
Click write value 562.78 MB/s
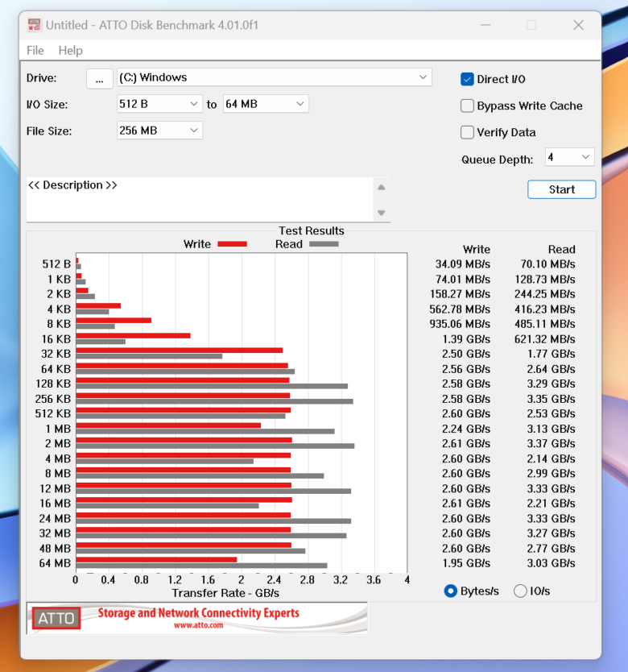tap(460, 309)
